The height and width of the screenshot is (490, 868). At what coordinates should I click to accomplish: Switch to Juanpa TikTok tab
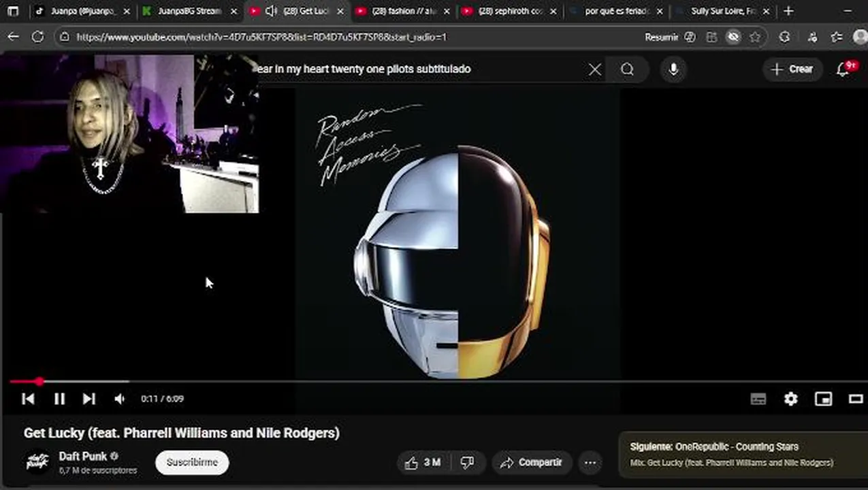[82, 11]
